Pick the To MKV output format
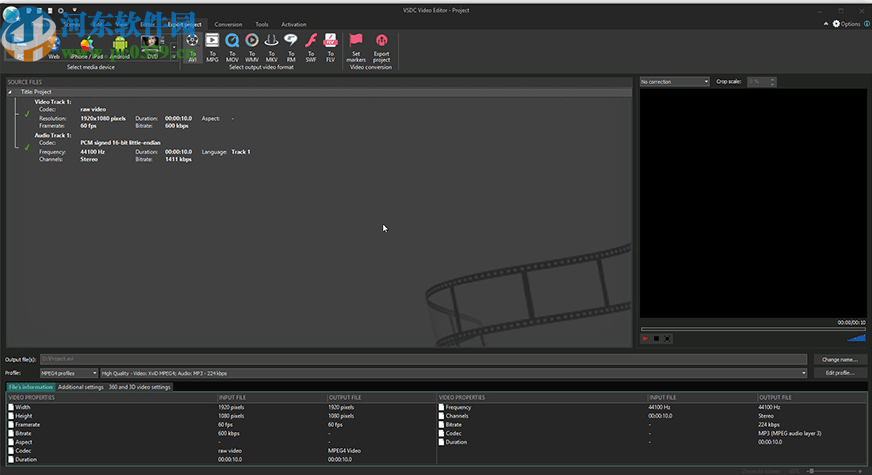Viewport: 872px width, 475px height. 271,48
